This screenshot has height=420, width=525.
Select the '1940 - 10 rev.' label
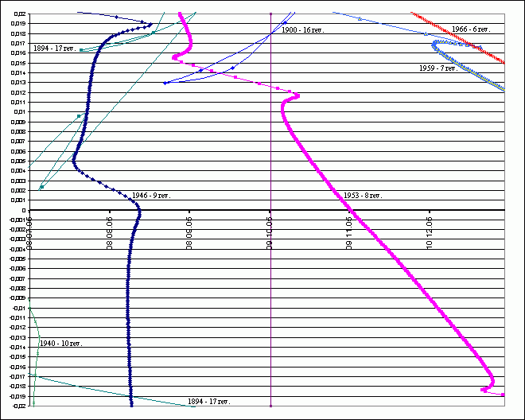[x=64, y=343]
